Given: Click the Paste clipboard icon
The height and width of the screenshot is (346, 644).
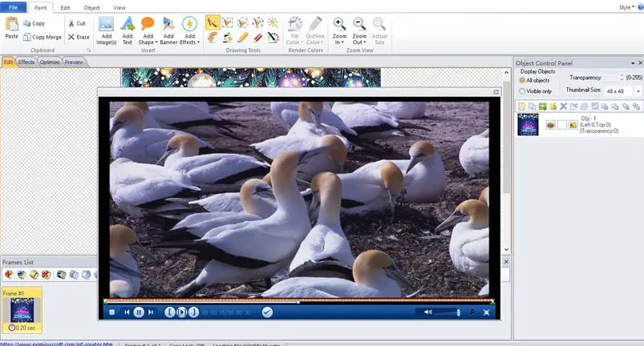Looking at the screenshot, I should tap(11, 26).
